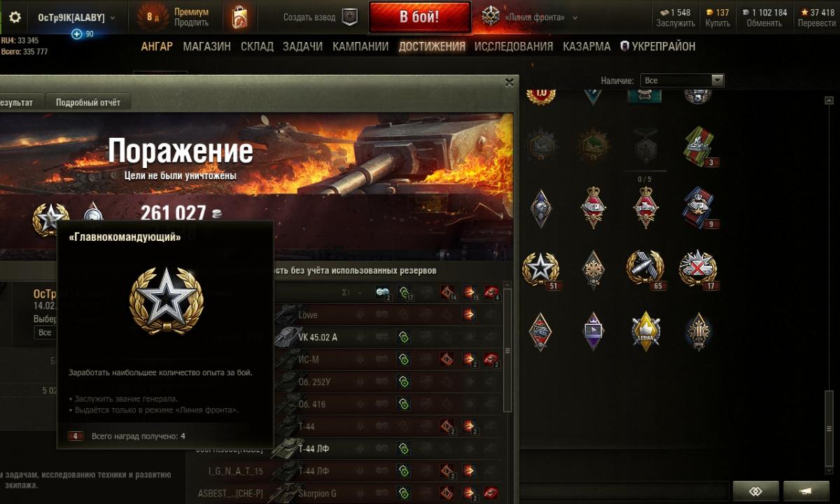This screenshot has height=504, width=840.
Task: Expand the player name OcTp9IK[ALABY] menu
Action: click(76, 17)
